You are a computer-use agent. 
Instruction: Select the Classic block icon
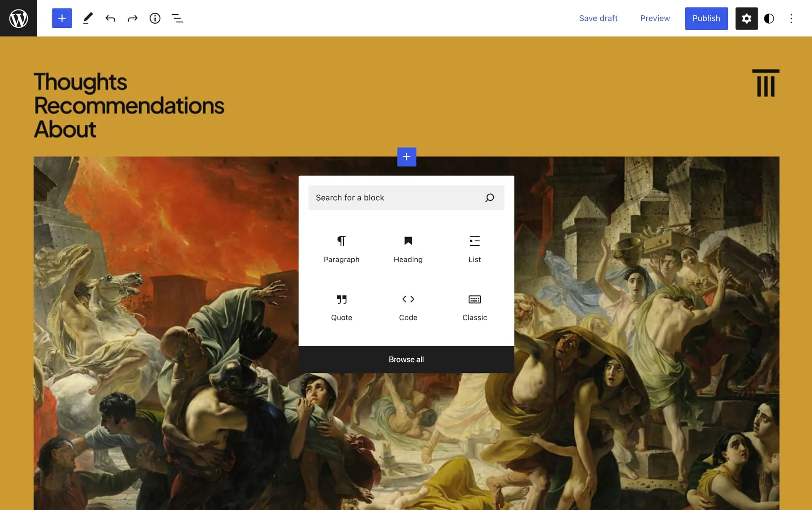[x=474, y=299]
